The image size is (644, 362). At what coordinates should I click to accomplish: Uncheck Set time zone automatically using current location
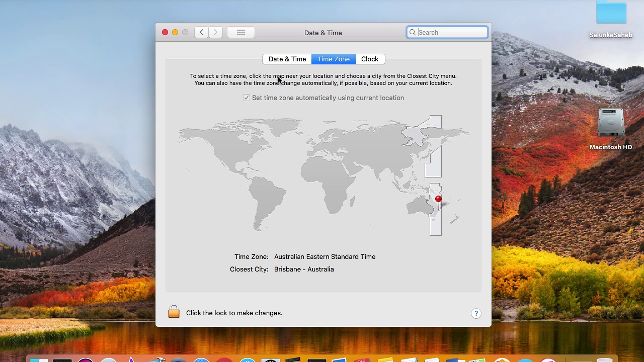(x=247, y=98)
